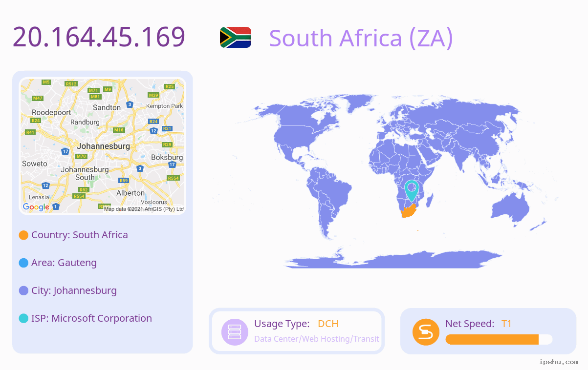Click the purple City bullet dot
The width and height of the screenshot is (588, 370).
tap(23, 291)
